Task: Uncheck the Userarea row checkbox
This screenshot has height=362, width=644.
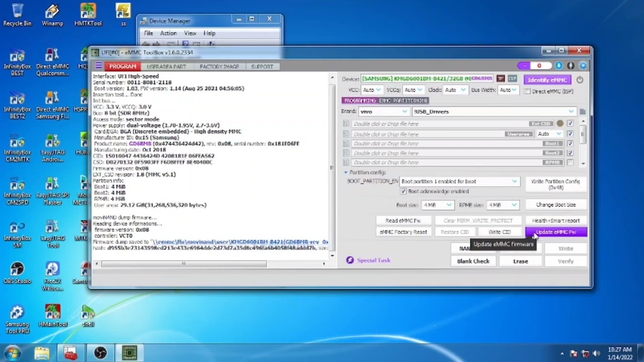Action: tap(570, 134)
